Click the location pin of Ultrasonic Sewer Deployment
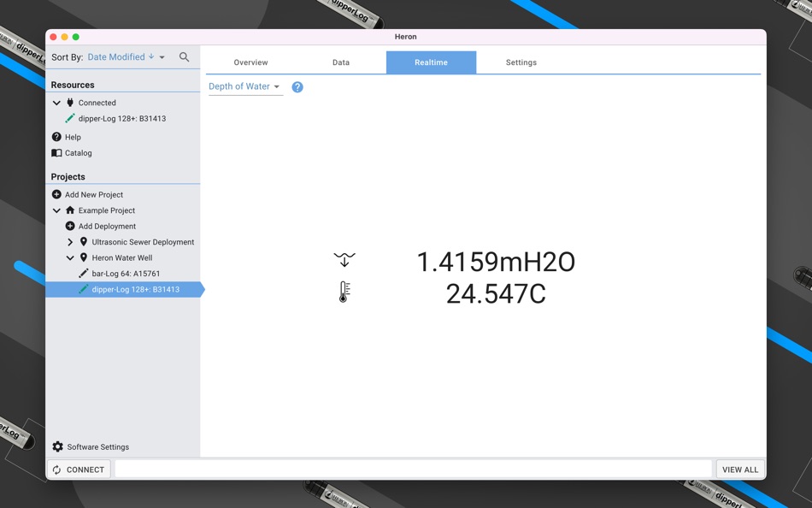This screenshot has width=812, height=508. click(84, 241)
